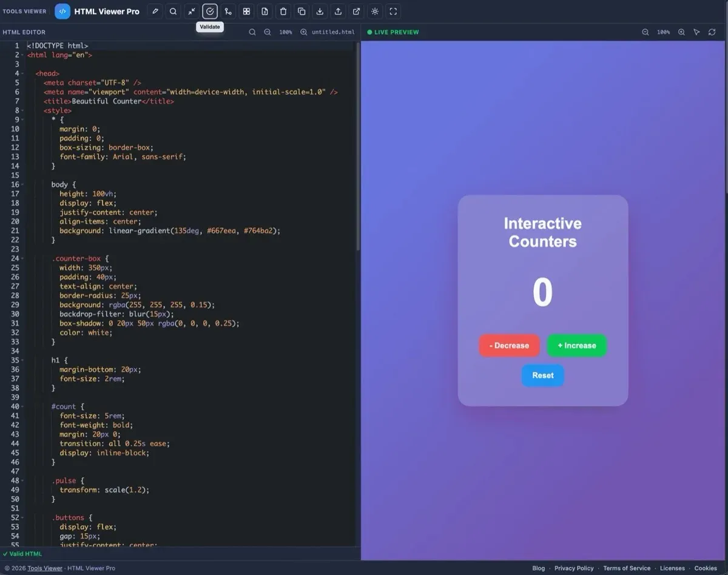The width and height of the screenshot is (728, 575).
Task: Click the red Decrease button in preview
Action: click(510, 346)
